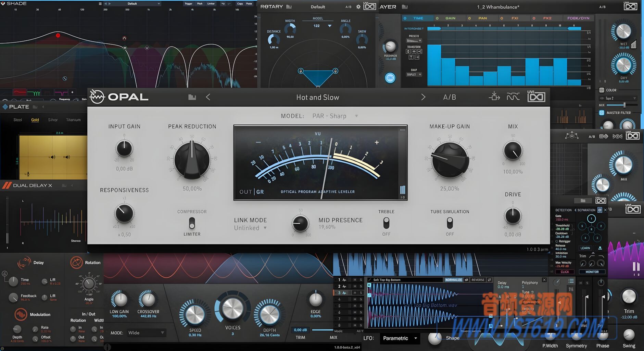Image resolution: width=644 pixels, height=351 pixels.
Task: Click the Shade Copy button
Action: click(x=240, y=4)
